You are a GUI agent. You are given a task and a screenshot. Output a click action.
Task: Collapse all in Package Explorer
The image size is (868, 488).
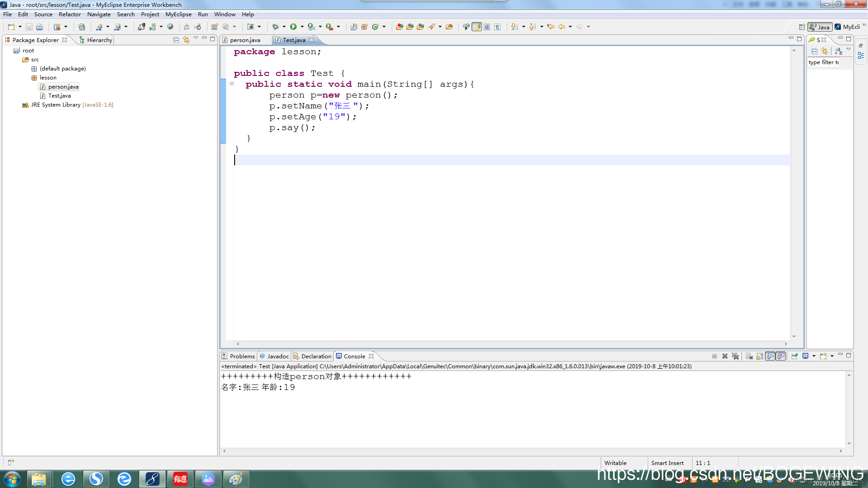point(176,40)
